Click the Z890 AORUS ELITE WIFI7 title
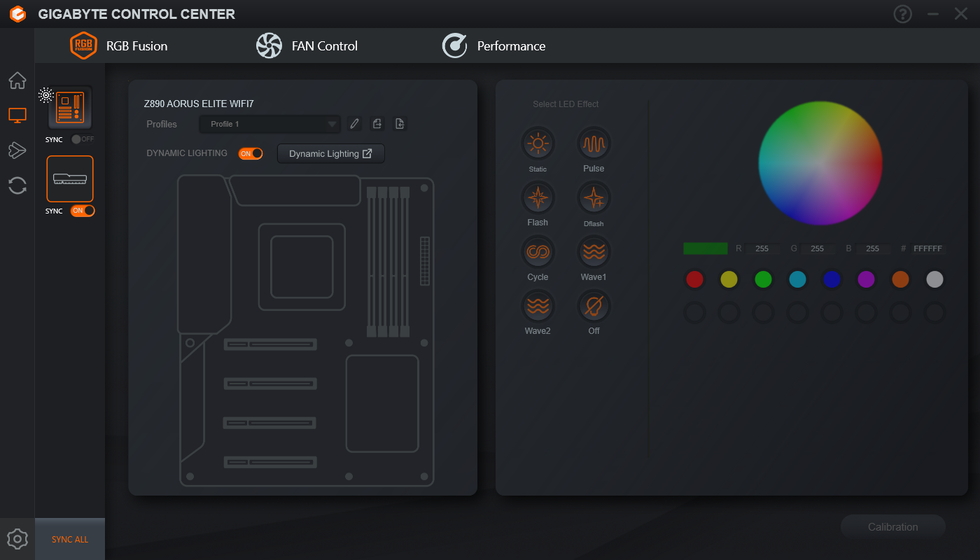This screenshot has width=980, height=560. click(x=199, y=104)
